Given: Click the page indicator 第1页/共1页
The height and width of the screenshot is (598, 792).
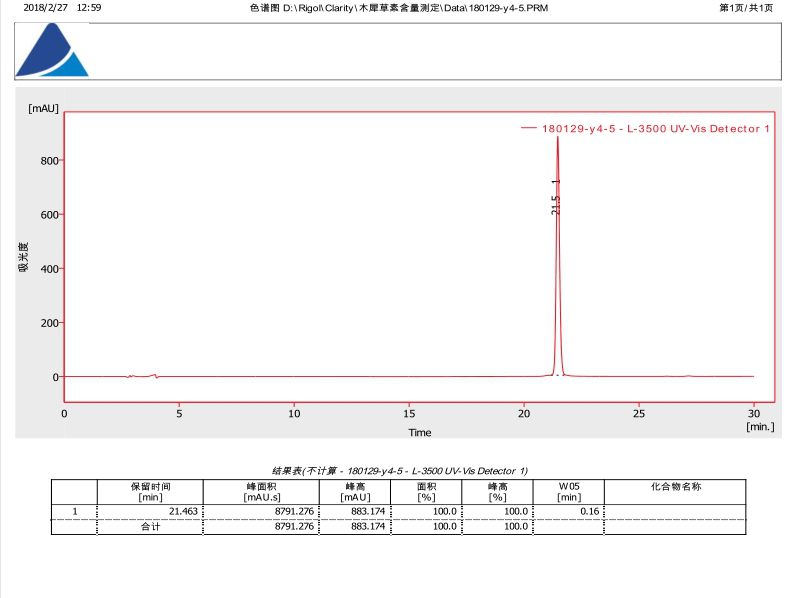Looking at the screenshot, I should (x=746, y=8).
